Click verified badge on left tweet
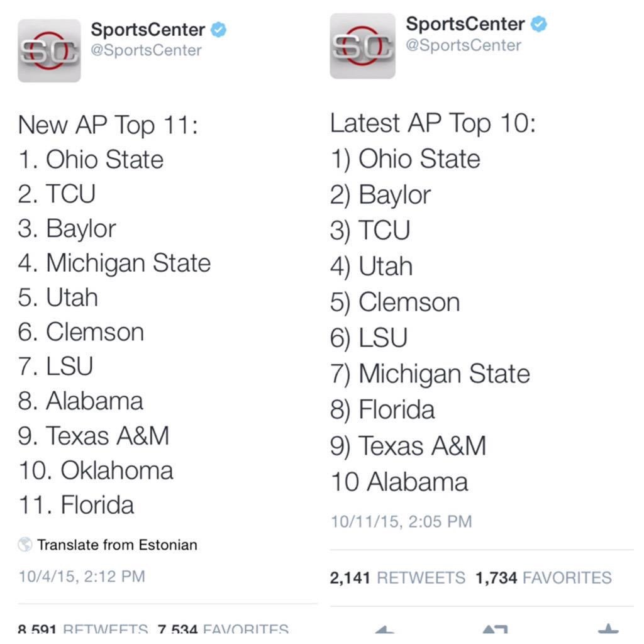The width and height of the screenshot is (644, 644). pyautogui.click(x=218, y=30)
